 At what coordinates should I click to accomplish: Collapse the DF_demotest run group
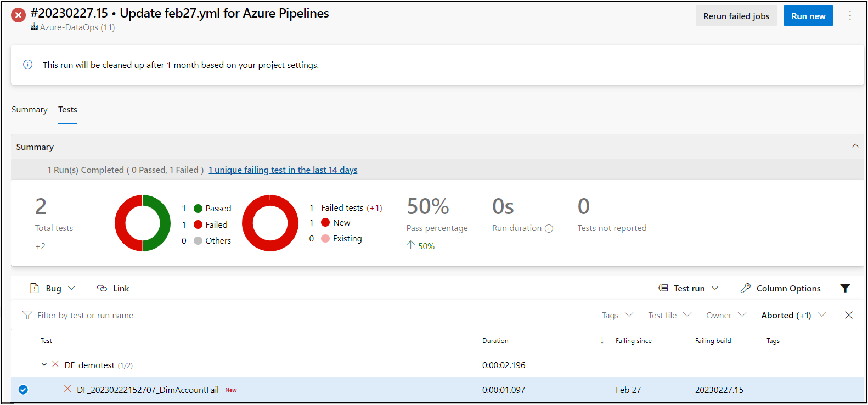click(44, 364)
